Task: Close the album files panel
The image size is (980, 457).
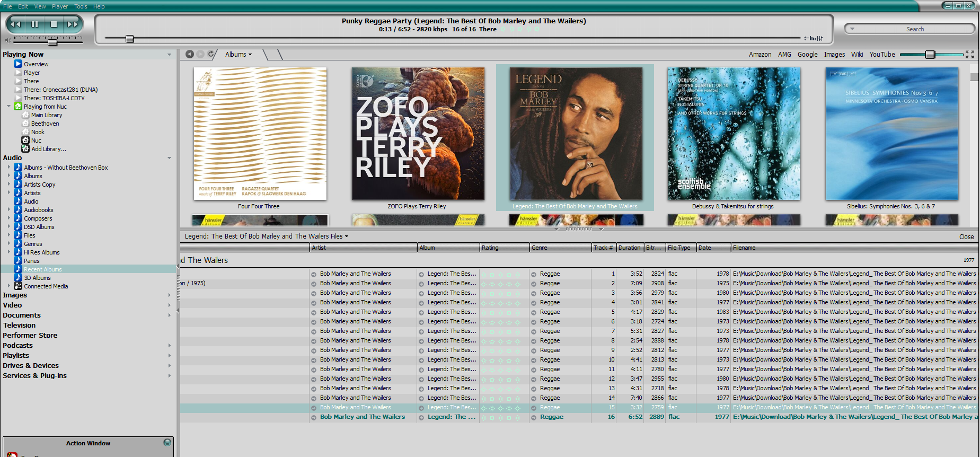Action: point(966,237)
